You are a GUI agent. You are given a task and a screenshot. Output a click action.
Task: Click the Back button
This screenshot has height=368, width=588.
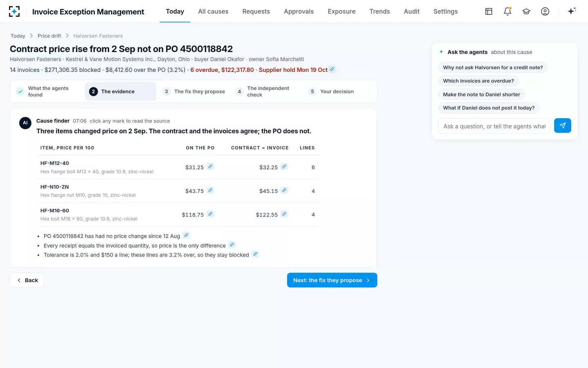click(27, 280)
